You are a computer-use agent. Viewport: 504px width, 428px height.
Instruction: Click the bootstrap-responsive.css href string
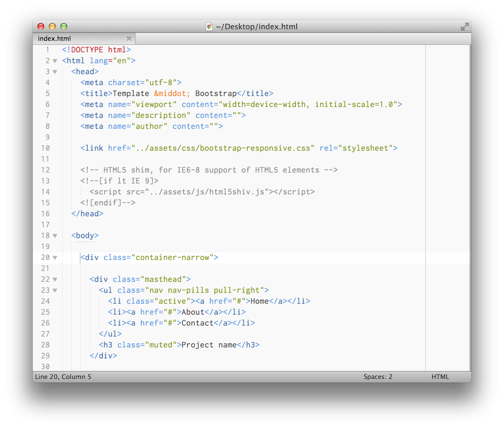coord(223,148)
